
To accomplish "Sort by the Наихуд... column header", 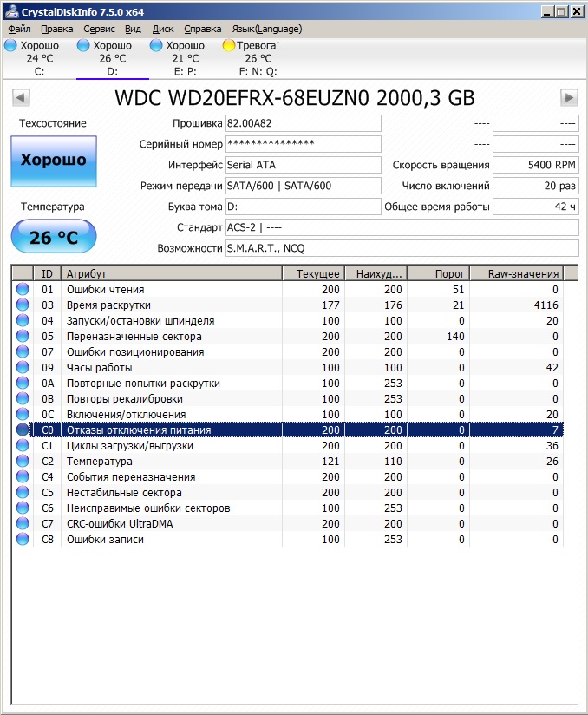I will (376, 273).
